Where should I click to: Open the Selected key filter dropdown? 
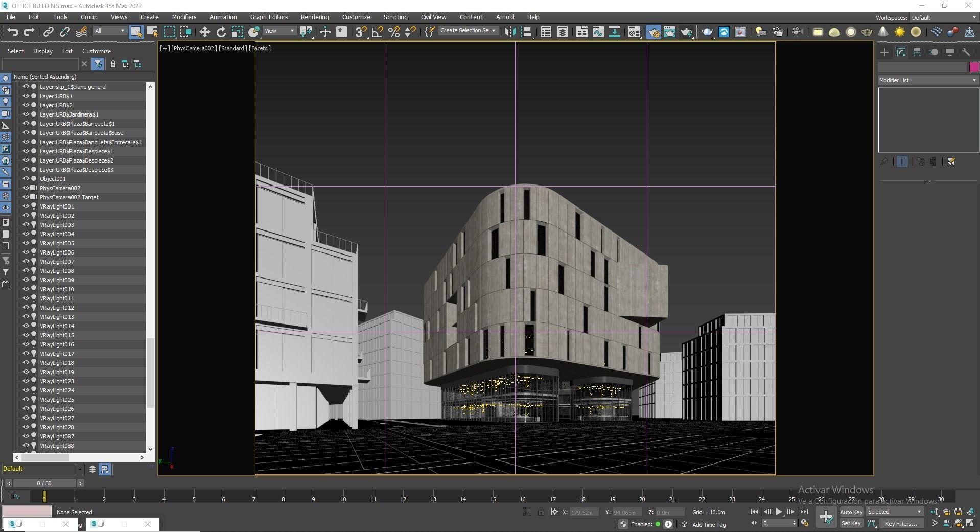(x=895, y=512)
